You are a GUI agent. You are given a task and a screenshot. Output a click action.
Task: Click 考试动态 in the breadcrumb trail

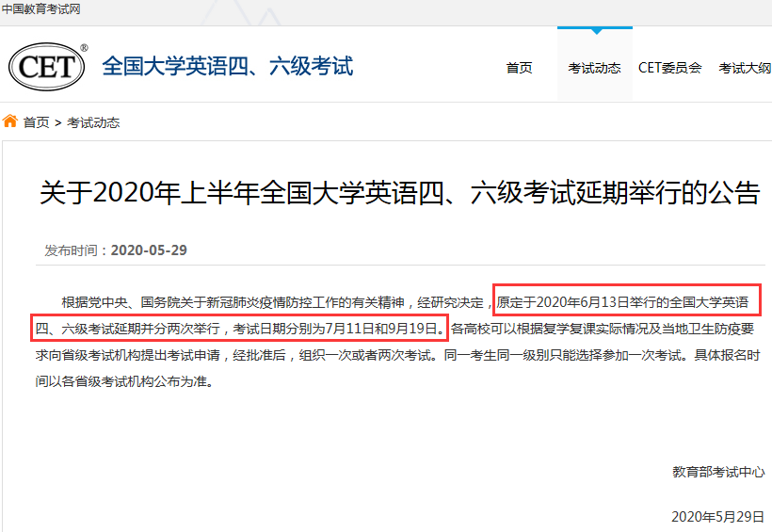click(93, 122)
